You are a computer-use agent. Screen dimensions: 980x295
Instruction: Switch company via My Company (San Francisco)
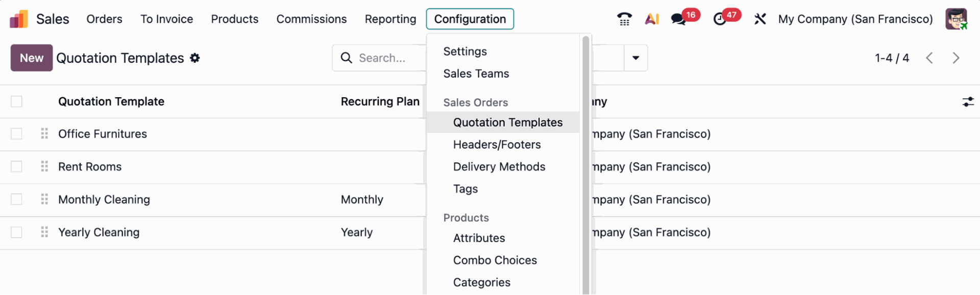pos(855,19)
